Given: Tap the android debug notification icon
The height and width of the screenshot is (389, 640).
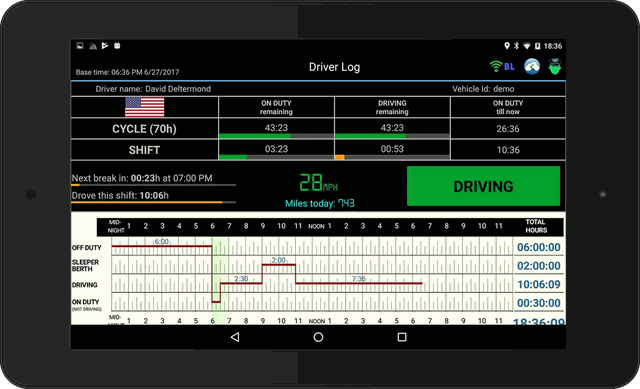Looking at the screenshot, I should 117,46.
